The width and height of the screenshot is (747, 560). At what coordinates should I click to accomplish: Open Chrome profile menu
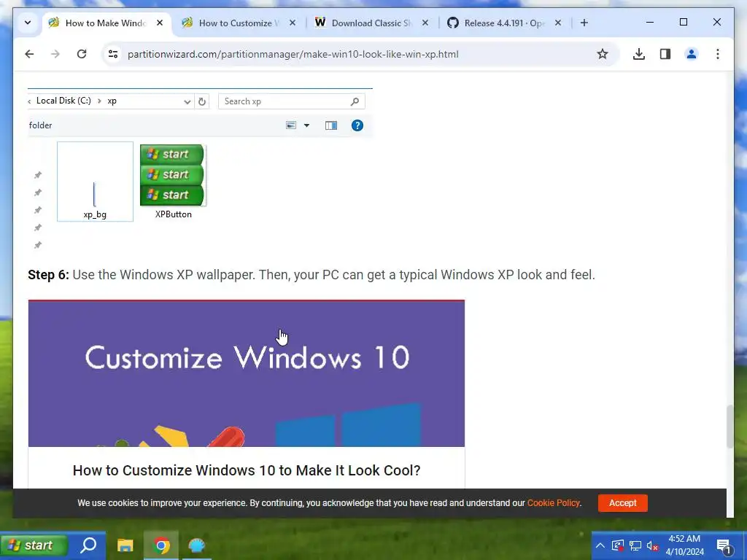tap(692, 54)
